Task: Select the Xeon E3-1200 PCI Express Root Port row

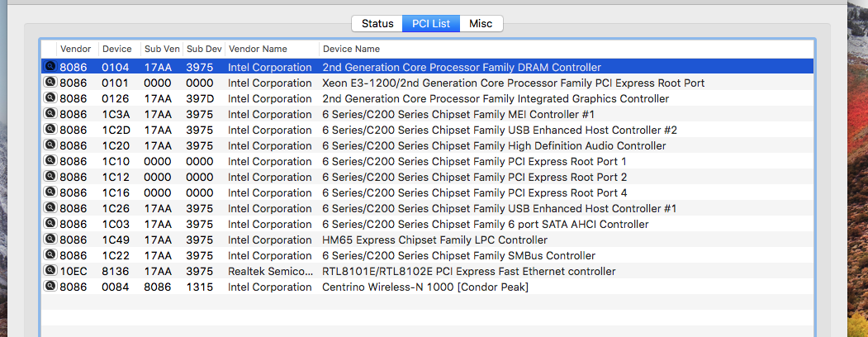Action: pyautogui.click(x=512, y=83)
